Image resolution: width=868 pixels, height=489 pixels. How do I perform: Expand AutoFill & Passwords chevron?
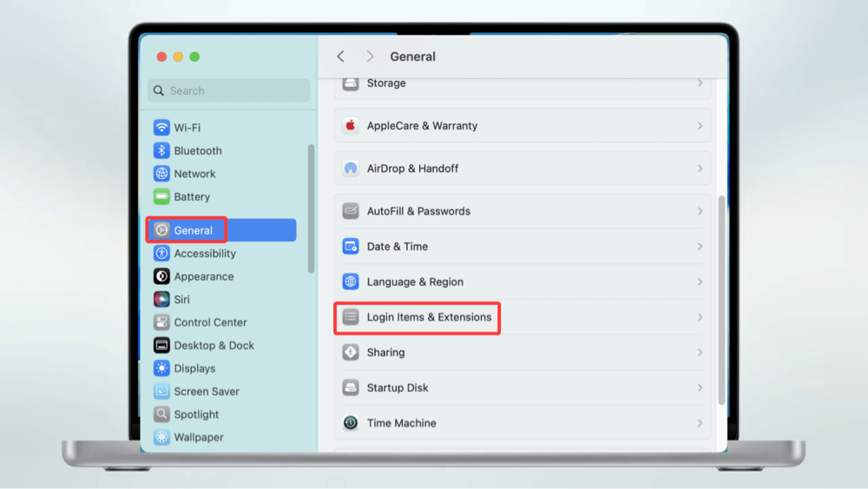[700, 211]
